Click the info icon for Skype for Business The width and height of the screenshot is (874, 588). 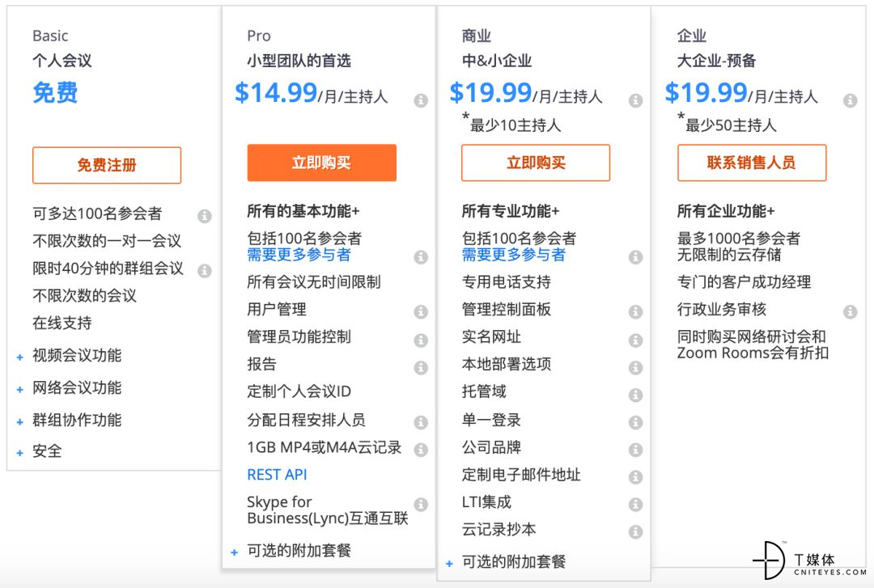tap(421, 505)
